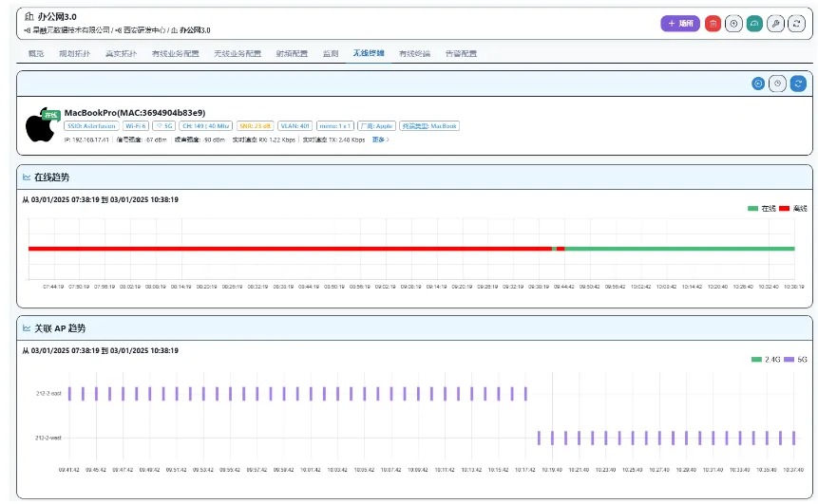
Task: Click the TX 2.48 Kbps realtime rate
Action: click(333, 140)
